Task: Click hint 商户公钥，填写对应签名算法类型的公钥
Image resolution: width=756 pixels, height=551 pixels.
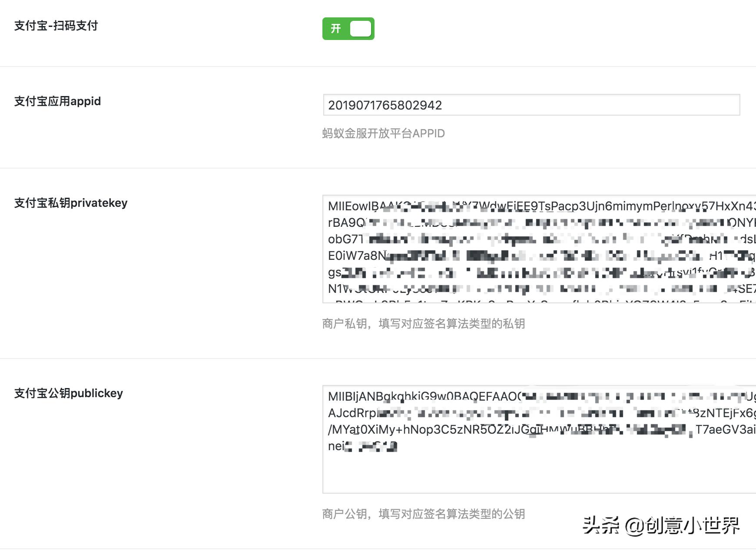Action: pos(424,514)
